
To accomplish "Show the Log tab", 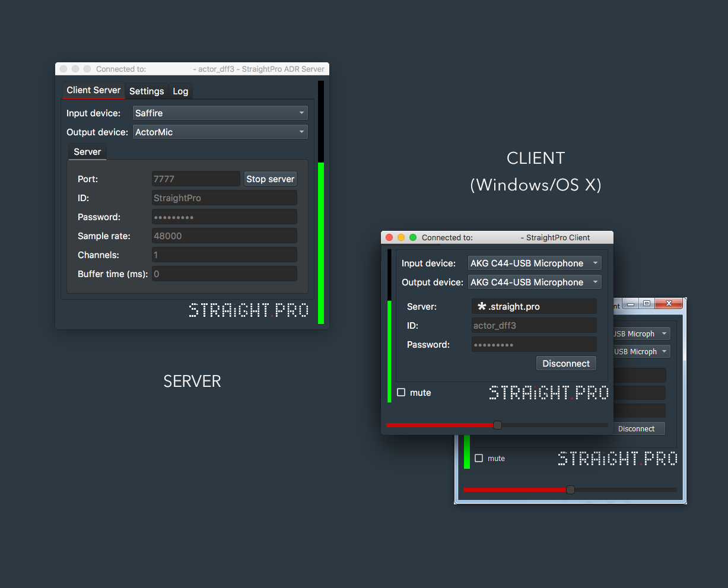I will [x=180, y=91].
